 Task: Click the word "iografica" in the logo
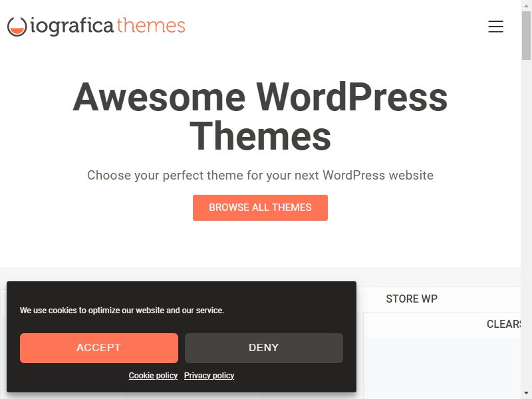(x=72, y=26)
